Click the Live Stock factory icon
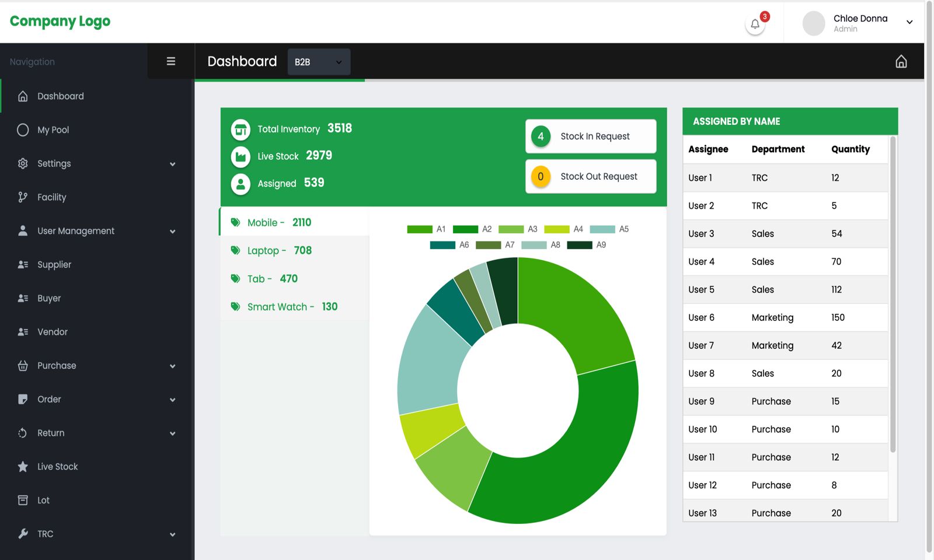This screenshot has width=934, height=560. click(241, 156)
